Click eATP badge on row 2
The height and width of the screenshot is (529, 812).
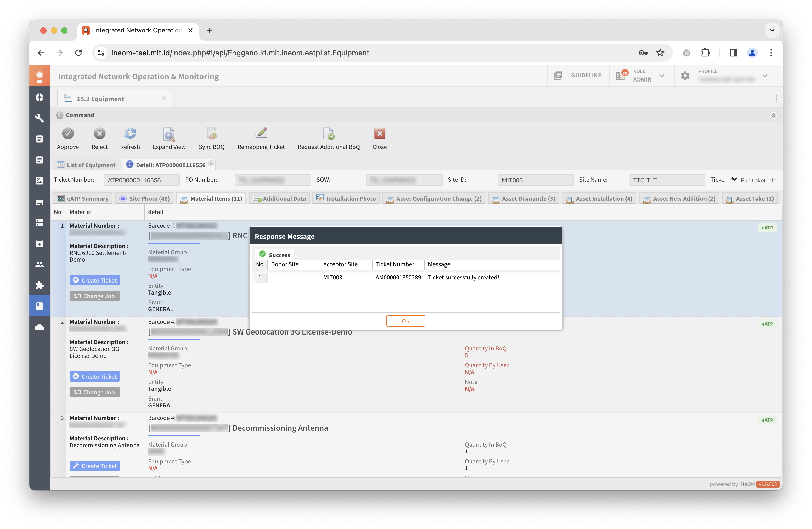pyautogui.click(x=767, y=324)
